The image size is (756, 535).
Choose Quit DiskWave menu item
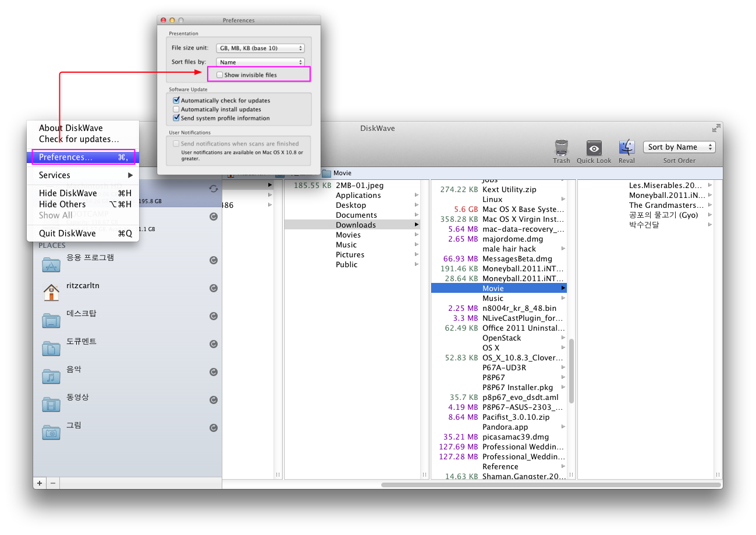[x=83, y=233]
